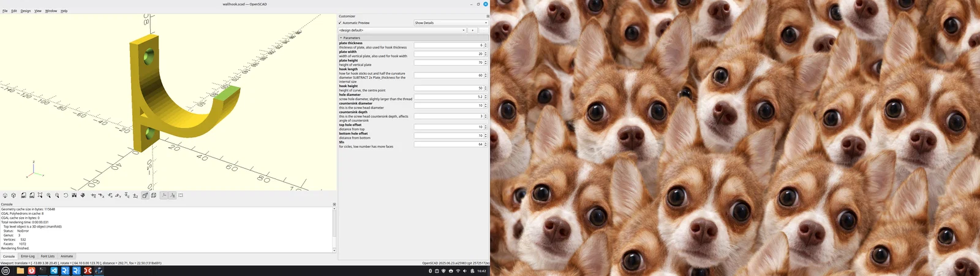Screen dimensions: 980x276
Task: Zoom in the 3D viewport
Action: [x=48, y=196]
